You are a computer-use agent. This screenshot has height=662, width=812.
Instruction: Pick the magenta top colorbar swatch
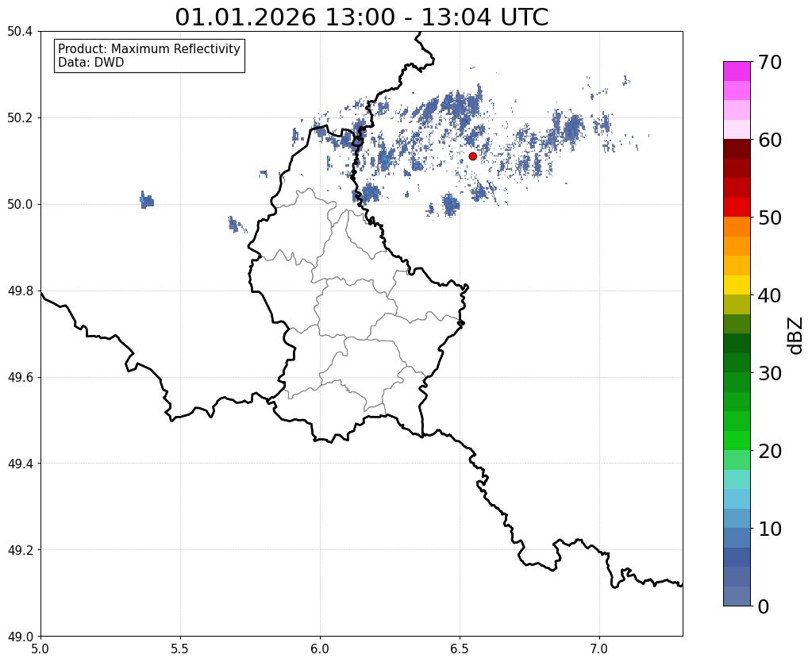pos(737,71)
